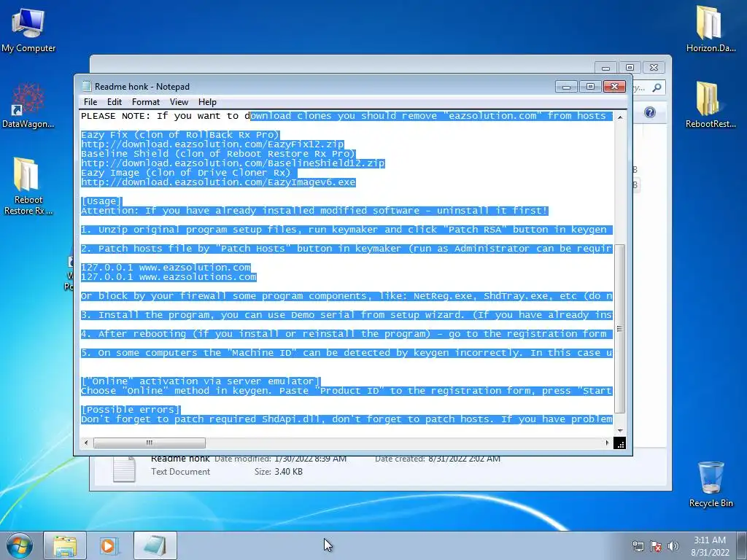Minimize the Explorer window behind Notepad
This screenshot has width=747, height=560.
click(605, 68)
